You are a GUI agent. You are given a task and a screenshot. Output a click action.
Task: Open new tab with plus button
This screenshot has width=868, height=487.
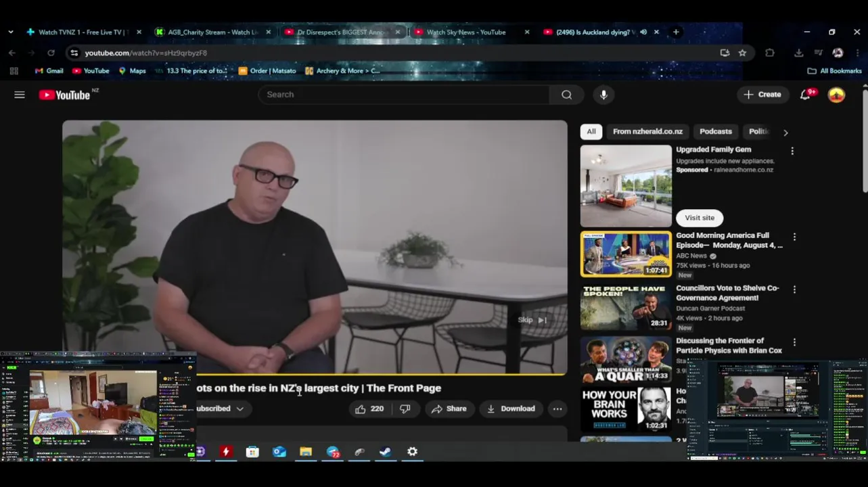676,32
